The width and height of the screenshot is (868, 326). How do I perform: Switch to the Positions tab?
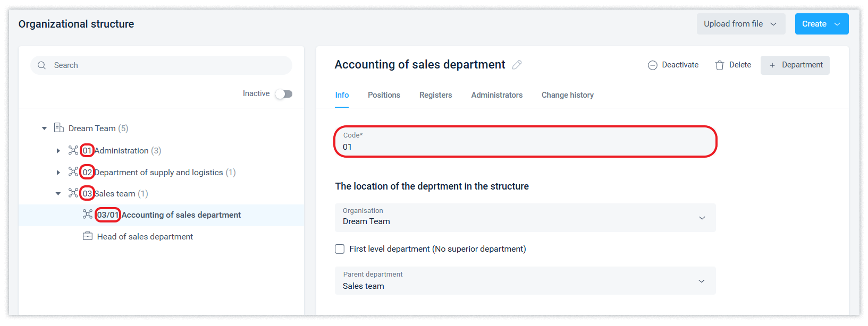pos(384,95)
